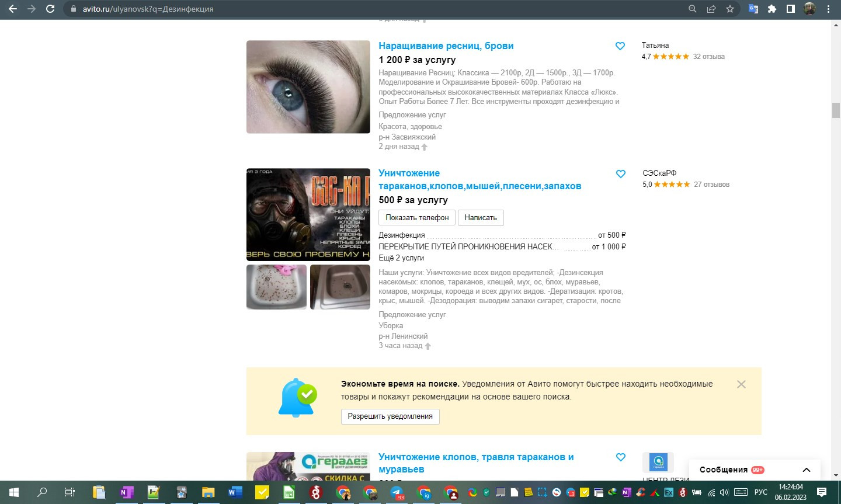The image size is (841, 504).
Task: Toggle the Chrome side panel
Action: pyautogui.click(x=791, y=9)
